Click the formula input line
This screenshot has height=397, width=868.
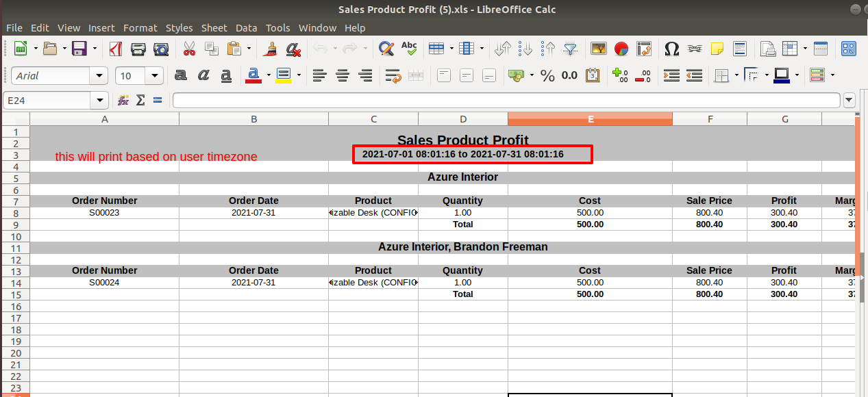506,101
